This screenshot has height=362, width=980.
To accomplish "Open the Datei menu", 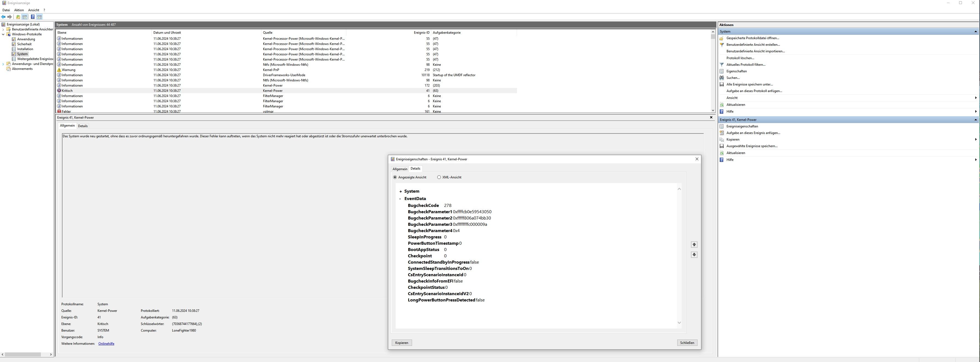I will pos(6,10).
